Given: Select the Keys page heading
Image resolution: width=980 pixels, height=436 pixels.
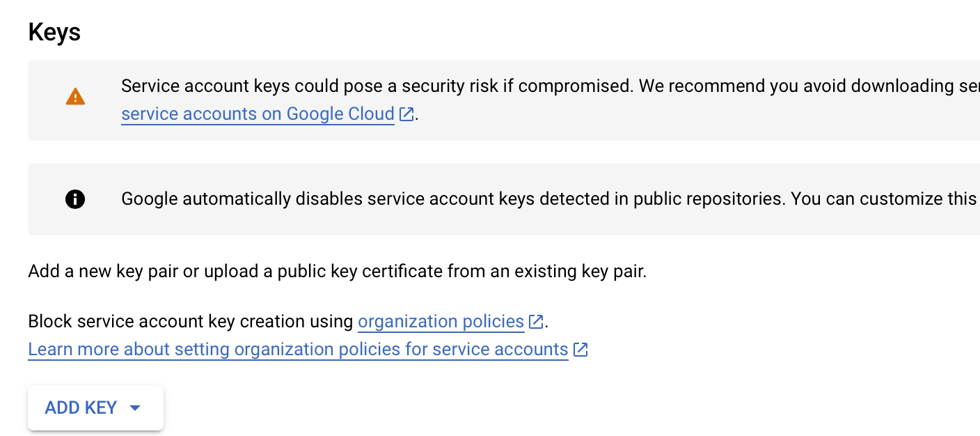Looking at the screenshot, I should click(x=54, y=31).
